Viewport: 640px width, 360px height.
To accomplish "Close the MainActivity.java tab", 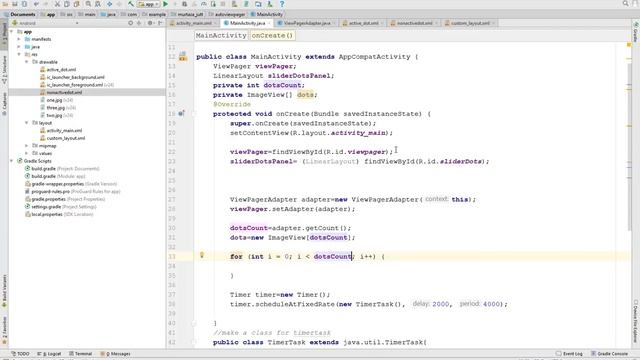I will coord(269,23).
